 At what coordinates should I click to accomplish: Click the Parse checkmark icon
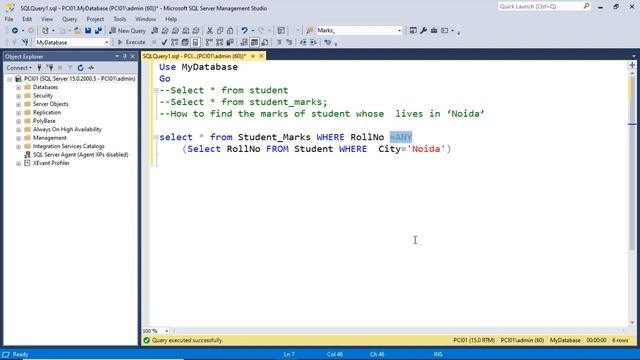point(164,42)
